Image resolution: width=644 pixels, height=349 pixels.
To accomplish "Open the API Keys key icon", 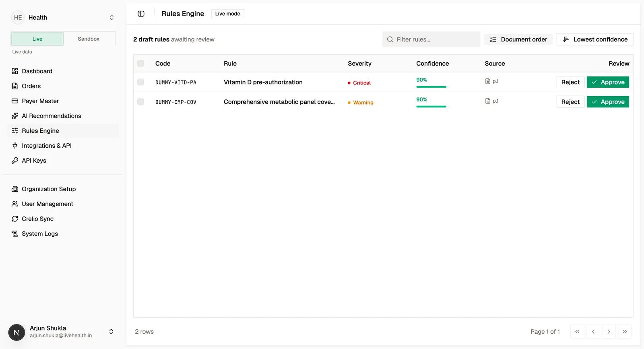I will (15, 161).
